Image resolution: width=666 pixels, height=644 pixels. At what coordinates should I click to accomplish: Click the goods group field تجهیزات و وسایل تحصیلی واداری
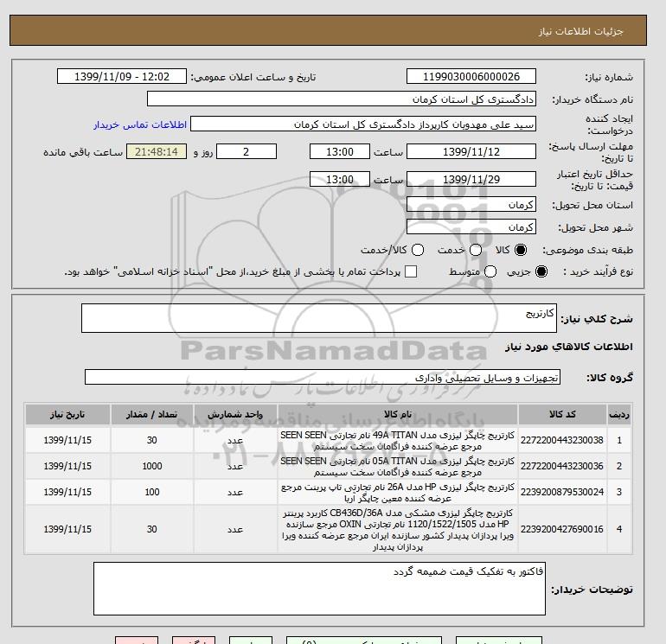pos(323,377)
